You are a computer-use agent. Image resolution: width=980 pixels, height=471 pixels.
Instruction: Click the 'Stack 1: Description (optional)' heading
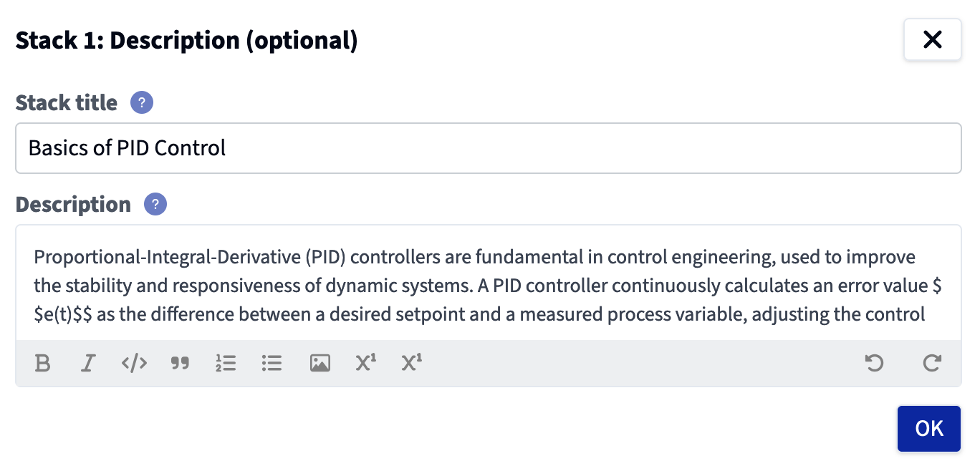(186, 40)
